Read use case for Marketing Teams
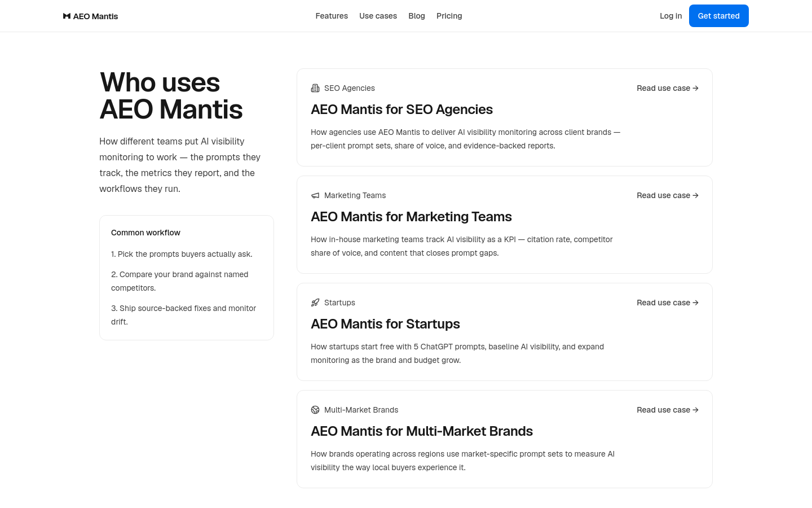 coord(668,195)
